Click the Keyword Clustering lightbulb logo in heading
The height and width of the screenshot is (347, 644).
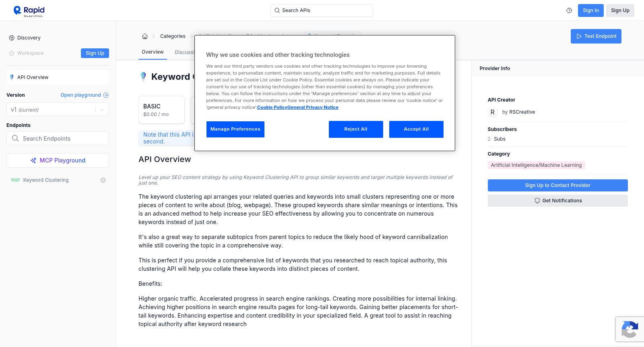coord(143,77)
